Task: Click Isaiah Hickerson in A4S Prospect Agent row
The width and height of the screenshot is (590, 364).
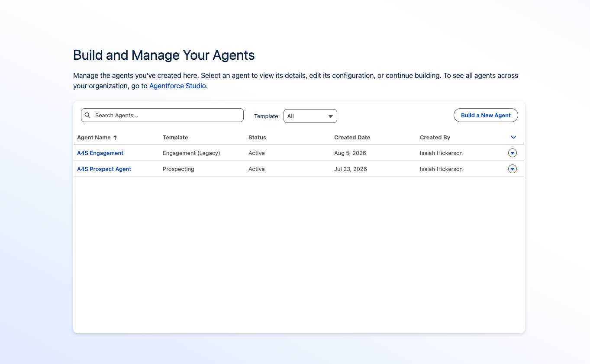Action: 441,169
